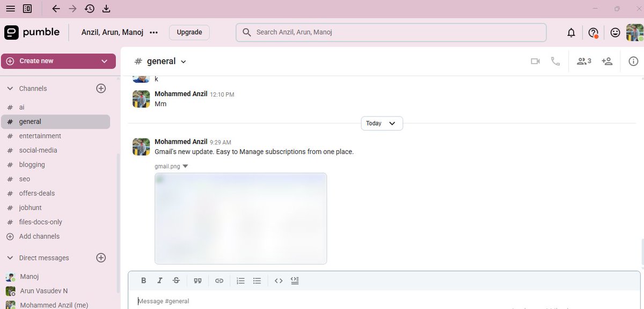This screenshot has width=644, height=309.
Task: Click the sidebar scrollbar
Action: pos(118,223)
